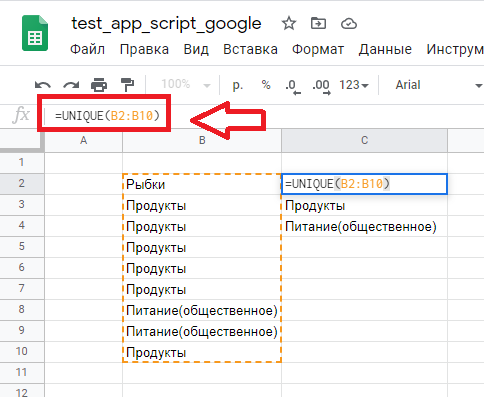Screen dimensions: 484x397
Task: Apply percent format
Action: (266, 85)
